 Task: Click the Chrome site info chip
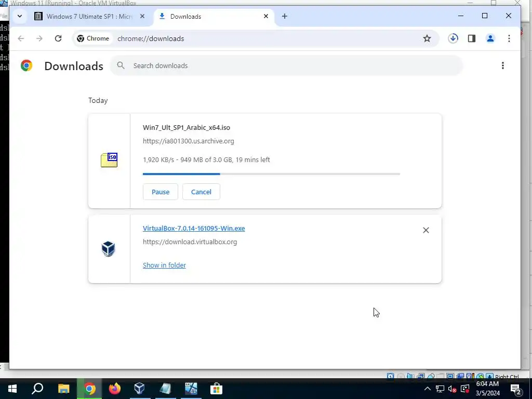[x=93, y=38]
